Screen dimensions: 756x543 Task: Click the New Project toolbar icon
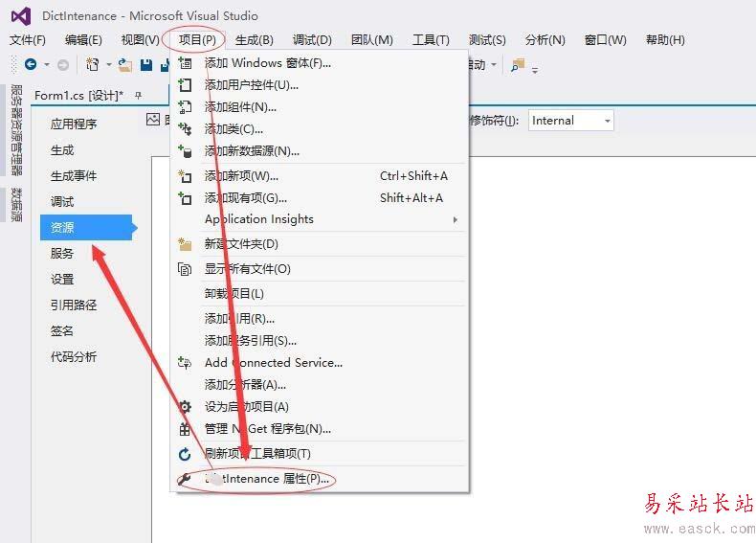coord(92,64)
